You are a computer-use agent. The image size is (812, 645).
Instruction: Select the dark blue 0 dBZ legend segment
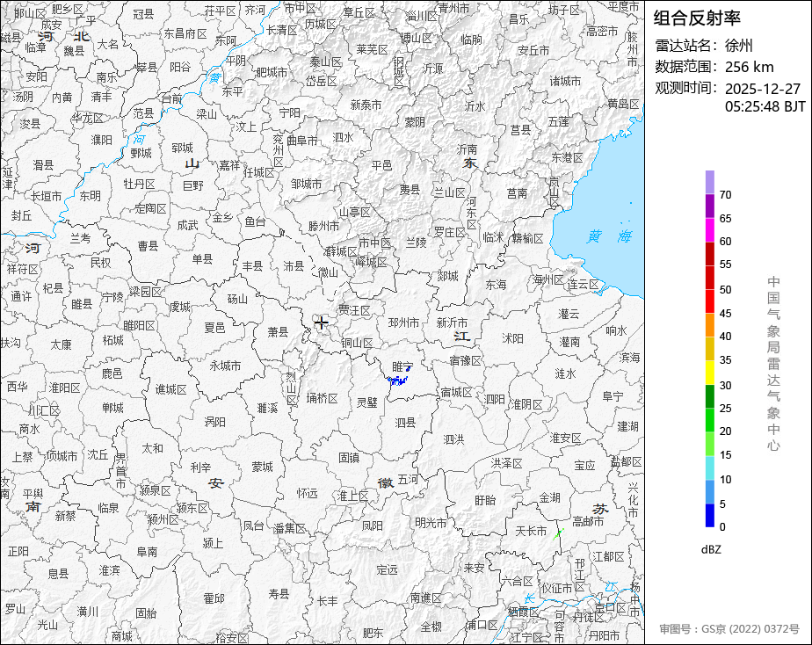pos(709,515)
